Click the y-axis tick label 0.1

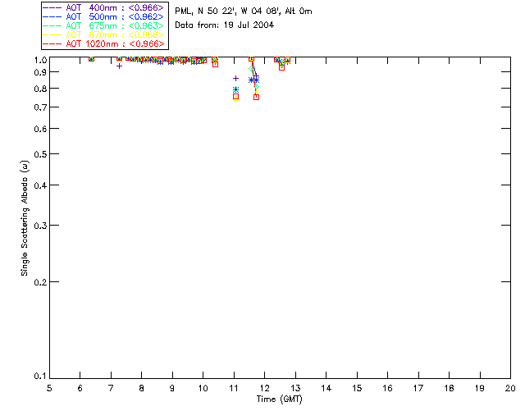click(x=40, y=377)
